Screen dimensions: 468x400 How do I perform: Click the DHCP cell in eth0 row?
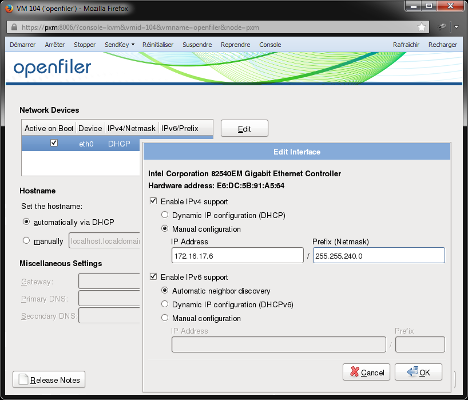pyautogui.click(x=119, y=144)
